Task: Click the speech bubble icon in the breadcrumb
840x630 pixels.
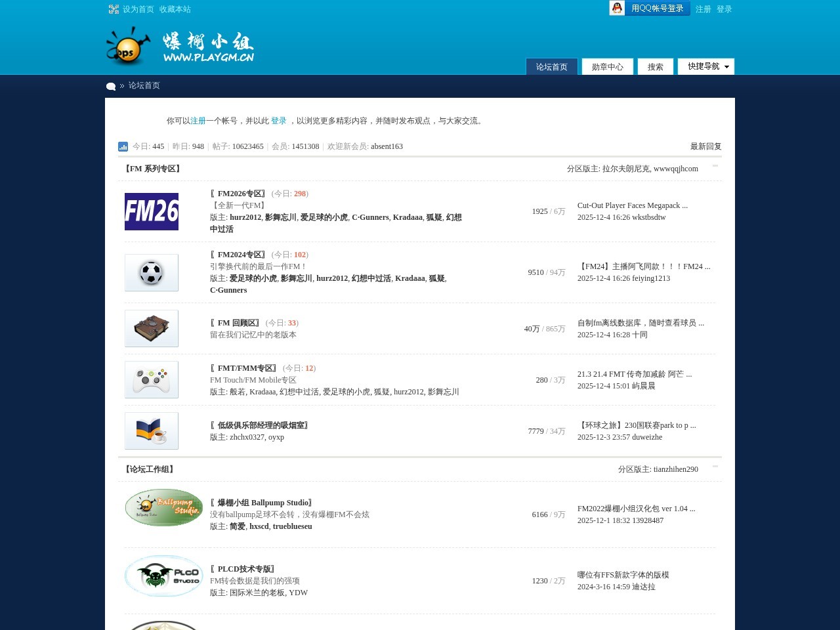Action: [x=111, y=86]
